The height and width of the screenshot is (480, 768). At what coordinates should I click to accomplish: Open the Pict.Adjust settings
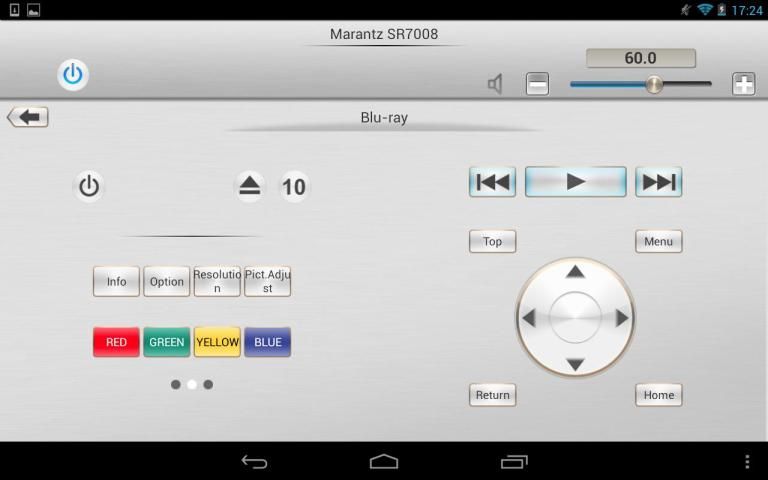coord(267,281)
